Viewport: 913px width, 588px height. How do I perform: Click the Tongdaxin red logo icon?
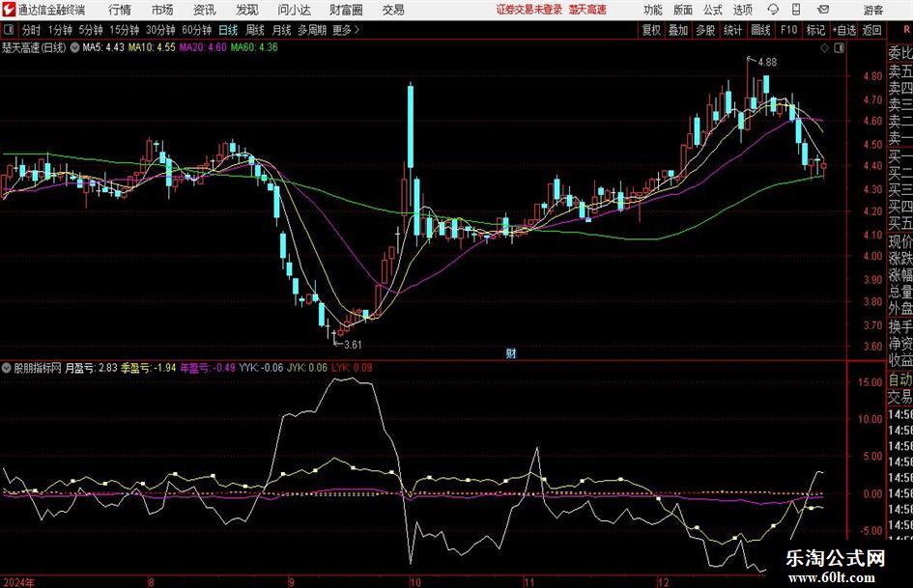click(9, 10)
